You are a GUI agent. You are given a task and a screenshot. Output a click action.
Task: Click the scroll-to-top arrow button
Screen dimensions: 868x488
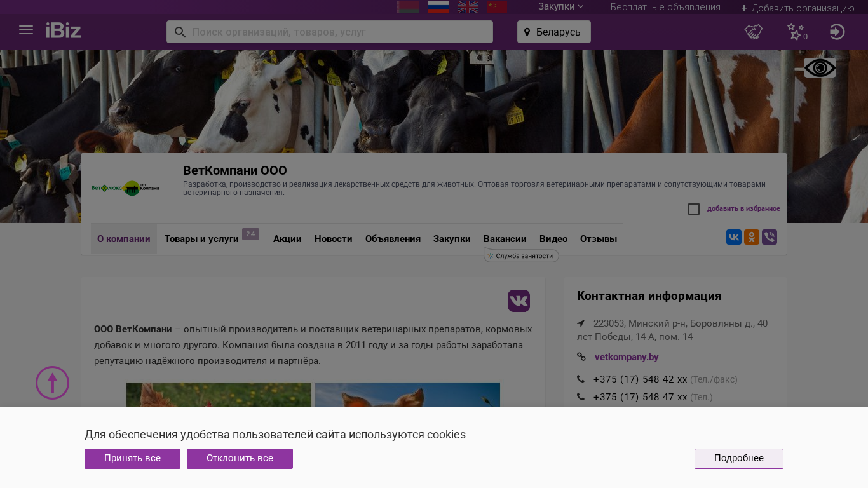coord(52,383)
